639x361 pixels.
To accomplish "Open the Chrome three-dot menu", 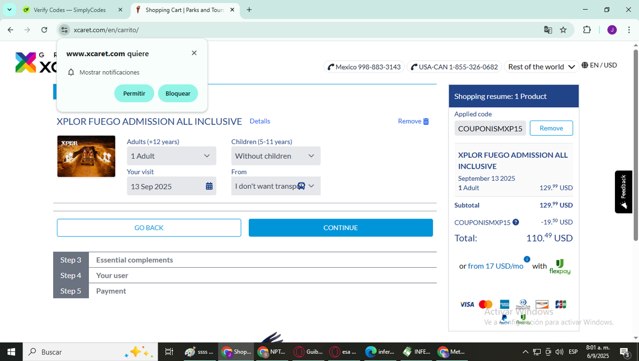I will tap(629, 30).
